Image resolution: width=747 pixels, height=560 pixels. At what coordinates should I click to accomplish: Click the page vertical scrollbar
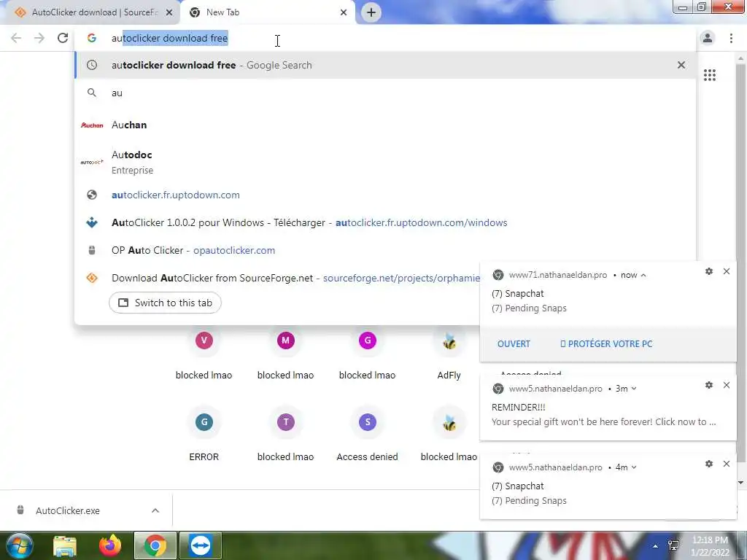[x=740, y=262]
